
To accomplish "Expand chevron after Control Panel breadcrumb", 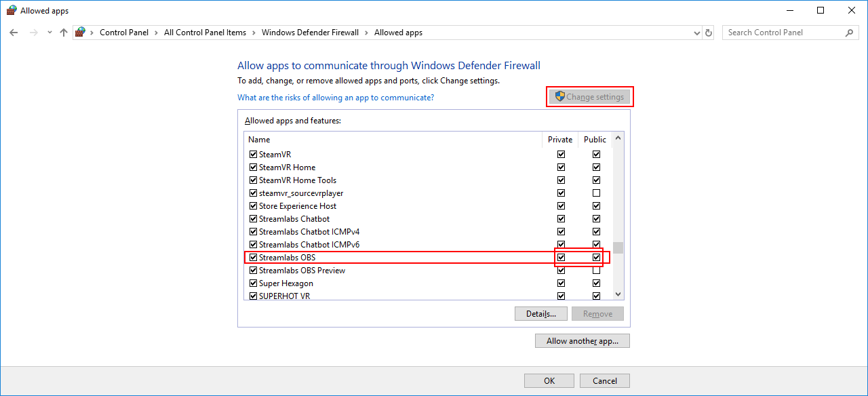I will 156,33.
